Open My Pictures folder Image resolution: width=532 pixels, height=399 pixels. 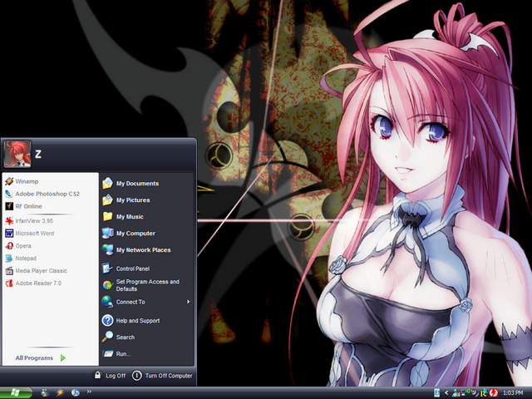(126, 199)
